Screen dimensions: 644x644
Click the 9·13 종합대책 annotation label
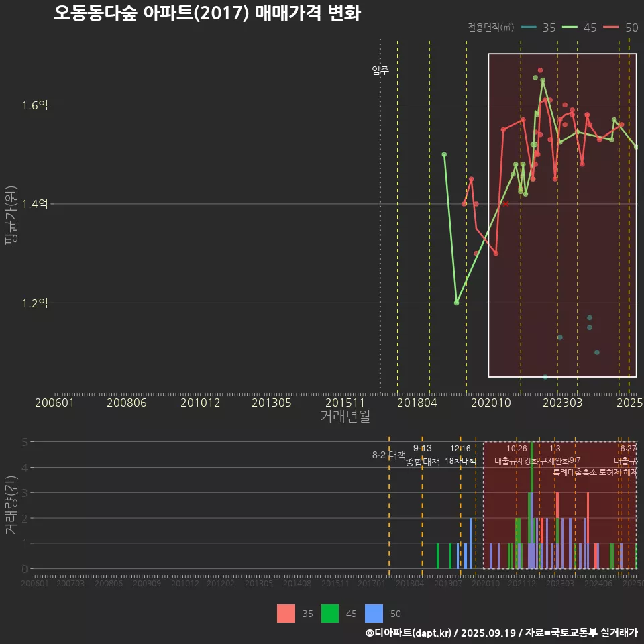[421, 454]
